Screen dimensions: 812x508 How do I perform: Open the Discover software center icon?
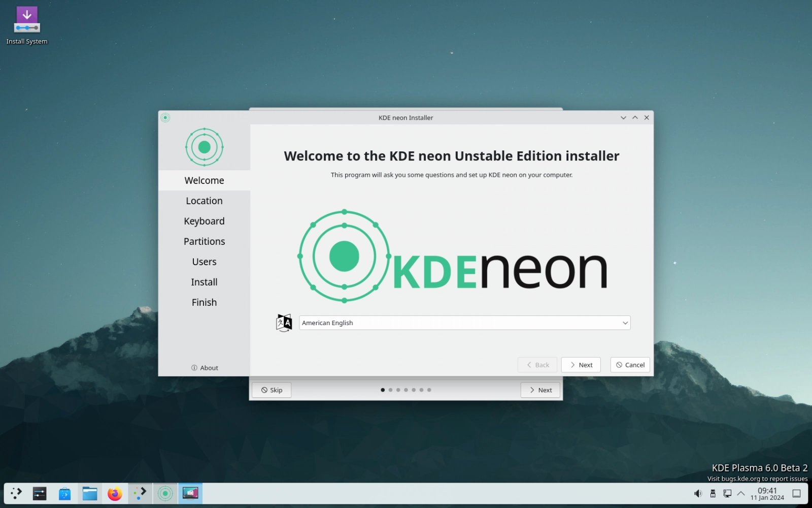tap(64, 493)
